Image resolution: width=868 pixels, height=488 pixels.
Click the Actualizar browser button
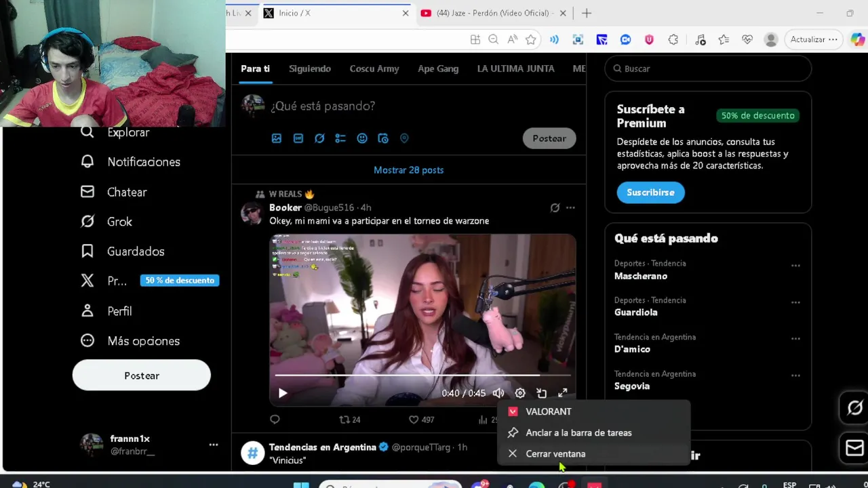[x=814, y=40]
